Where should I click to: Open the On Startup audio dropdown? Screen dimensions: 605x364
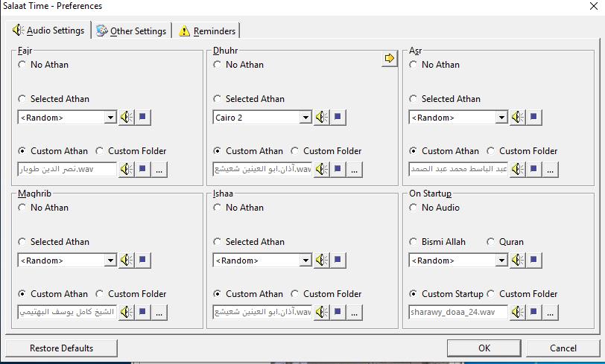coord(501,261)
